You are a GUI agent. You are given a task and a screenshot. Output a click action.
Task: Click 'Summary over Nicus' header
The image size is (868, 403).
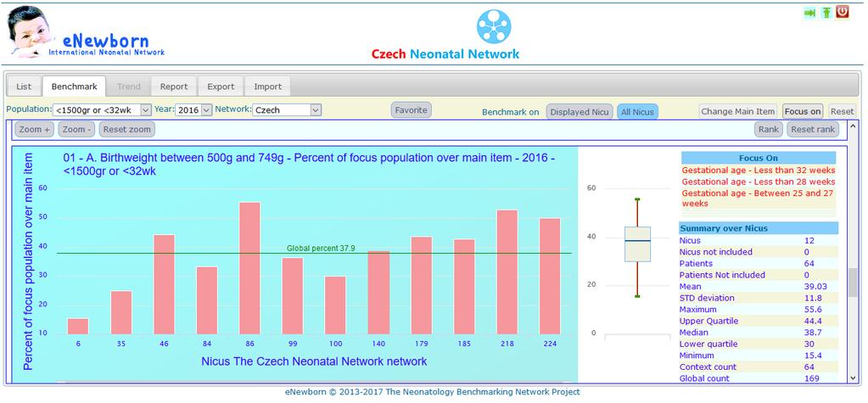[759, 228]
